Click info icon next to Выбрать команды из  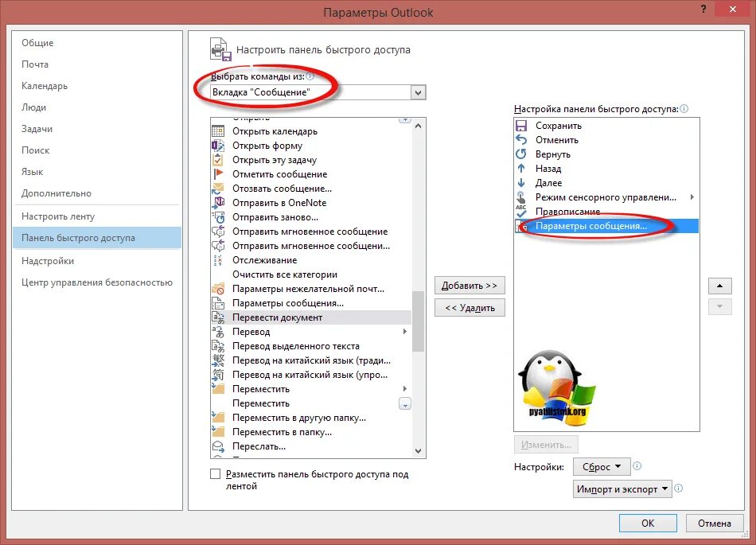pos(310,76)
